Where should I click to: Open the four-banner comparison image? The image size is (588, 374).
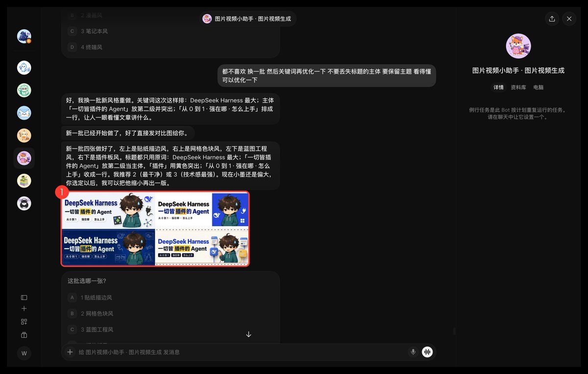pyautogui.click(x=155, y=229)
